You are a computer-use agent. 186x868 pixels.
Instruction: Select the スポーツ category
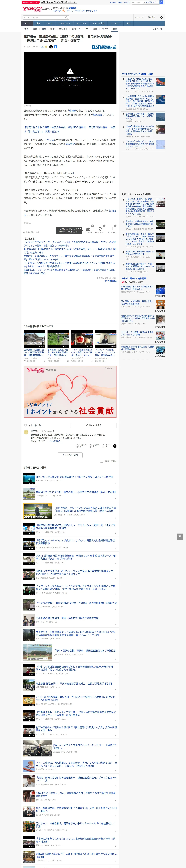coord(76,29)
